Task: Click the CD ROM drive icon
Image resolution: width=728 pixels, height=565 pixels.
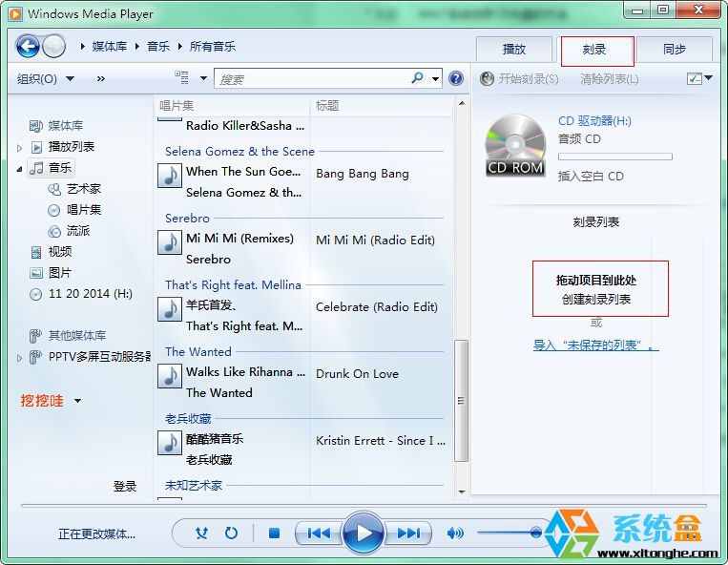Action: (x=514, y=145)
